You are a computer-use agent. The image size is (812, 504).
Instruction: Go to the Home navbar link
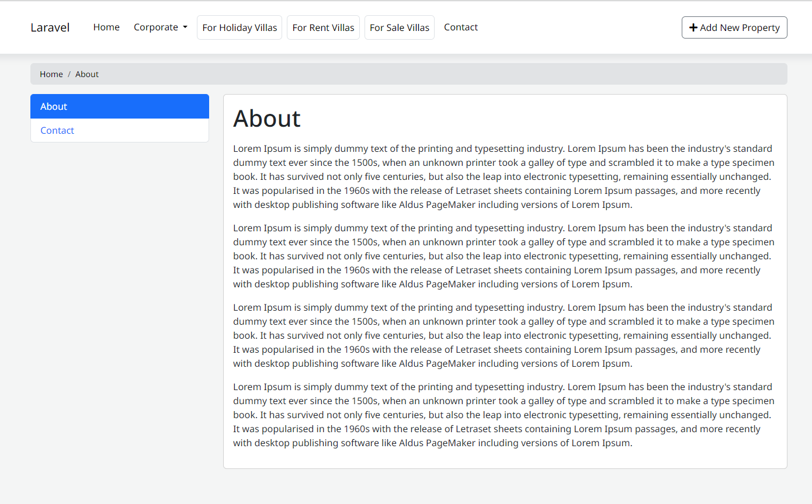click(106, 27)
